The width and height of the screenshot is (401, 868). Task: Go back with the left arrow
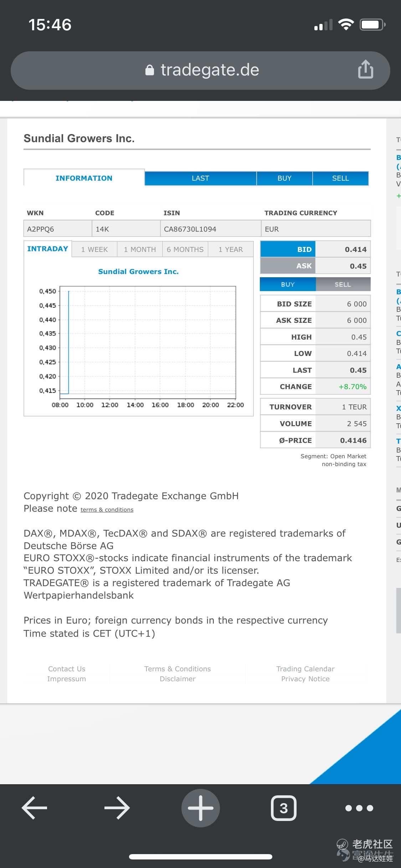click(x=35, y=808)
